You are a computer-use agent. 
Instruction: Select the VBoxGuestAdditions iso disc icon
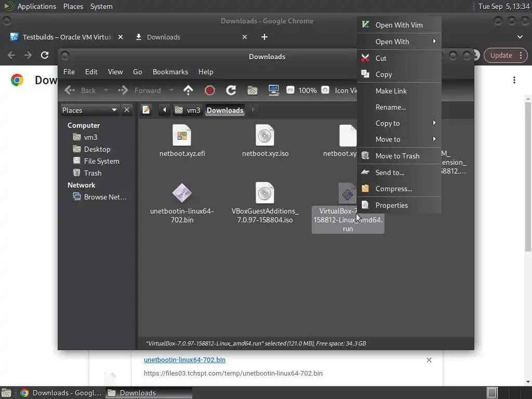click(x=264, y=193)
